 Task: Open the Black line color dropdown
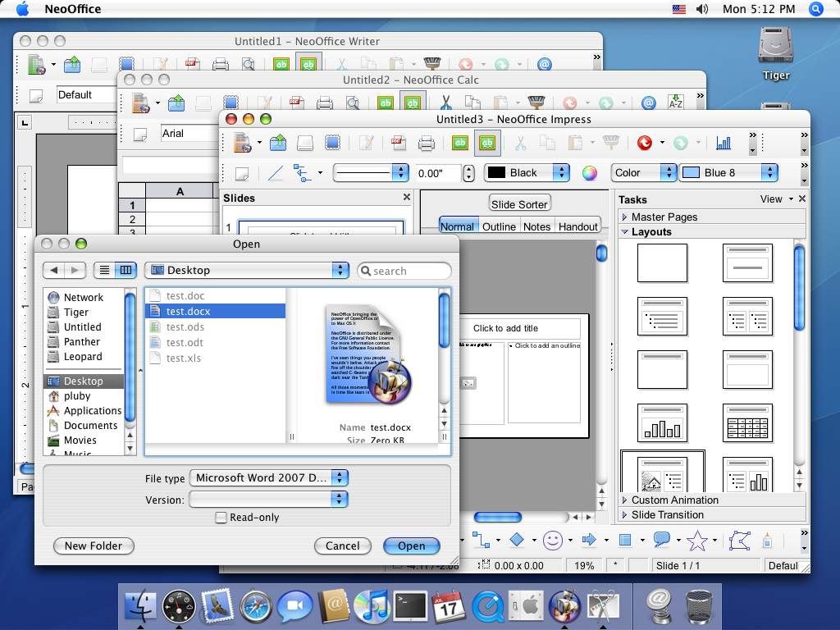tap(527, 173)
